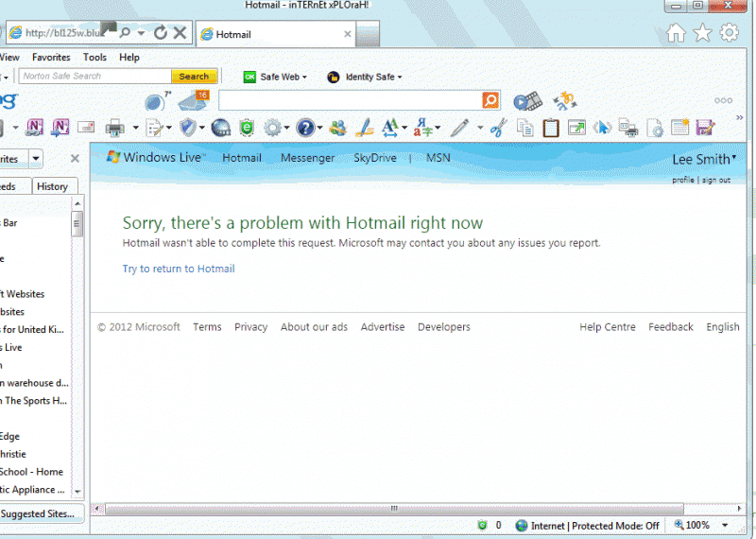Switch to the History tab
The height and width of the screenshot is (539, 756).
coord(53,186)
